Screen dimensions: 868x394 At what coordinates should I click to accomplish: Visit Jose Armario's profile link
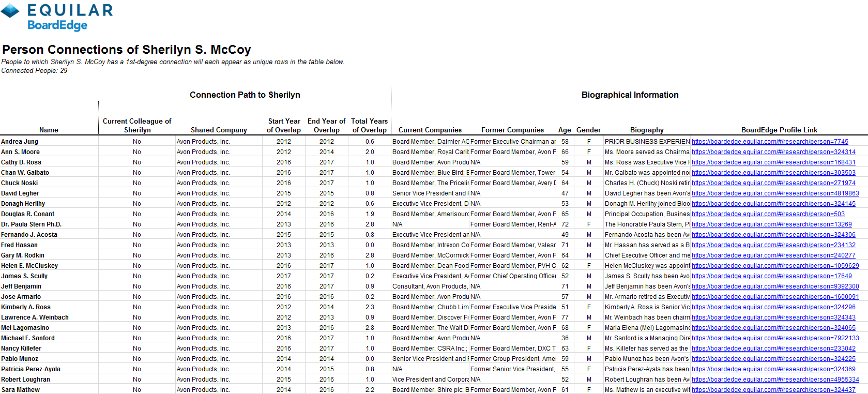tap(775, 297)
